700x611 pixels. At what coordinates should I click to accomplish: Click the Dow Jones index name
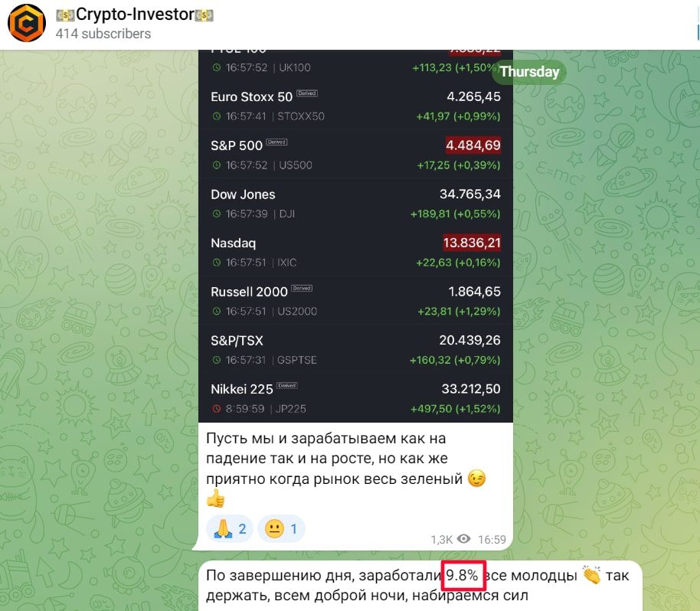tap(243, 194)
